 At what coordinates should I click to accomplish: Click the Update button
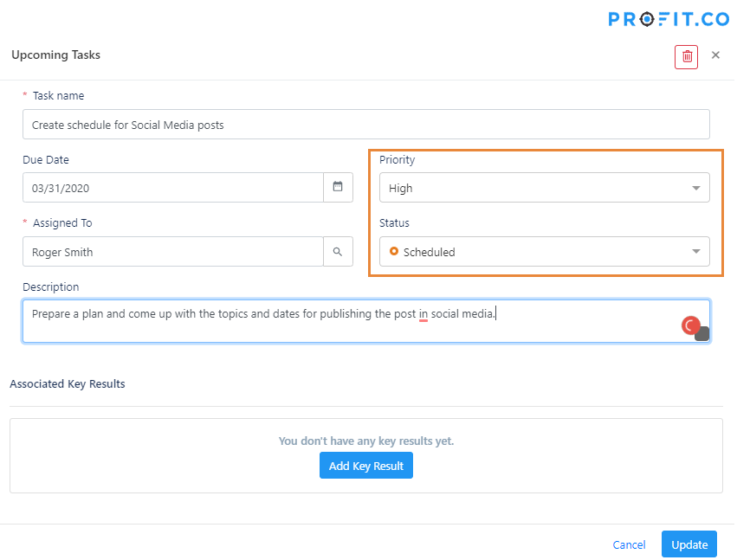point(691,545)
